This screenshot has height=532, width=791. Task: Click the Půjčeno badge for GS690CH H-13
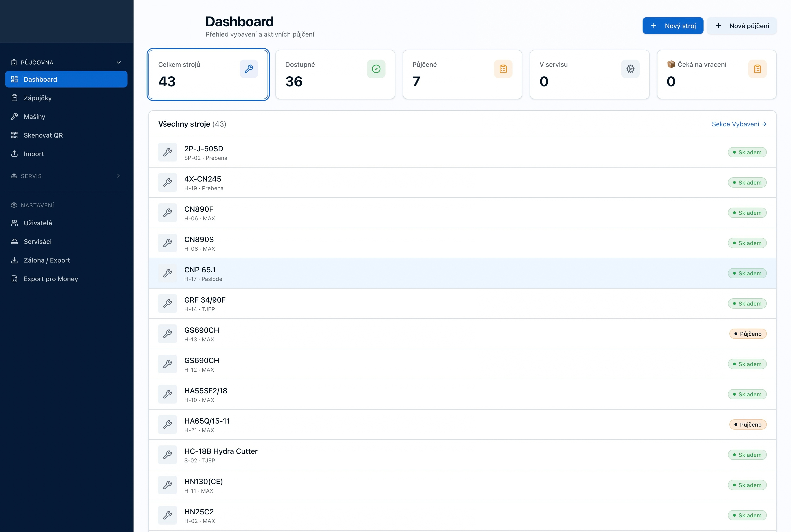click(x=747, y=334)
